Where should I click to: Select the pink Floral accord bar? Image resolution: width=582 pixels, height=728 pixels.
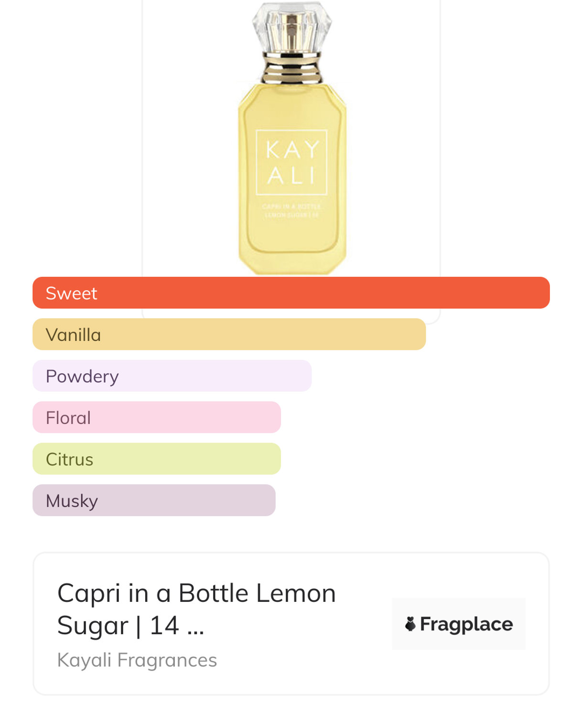tap(157, 417)
